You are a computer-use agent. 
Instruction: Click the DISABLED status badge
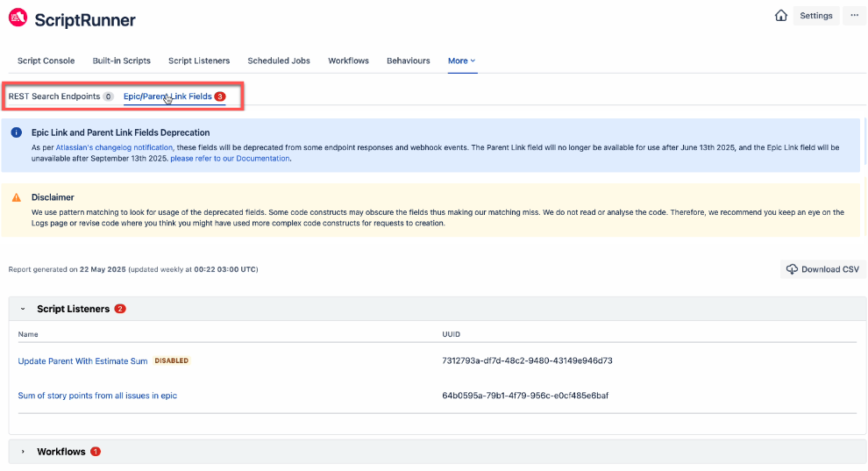pyautogui.click(x=172, y=360)
